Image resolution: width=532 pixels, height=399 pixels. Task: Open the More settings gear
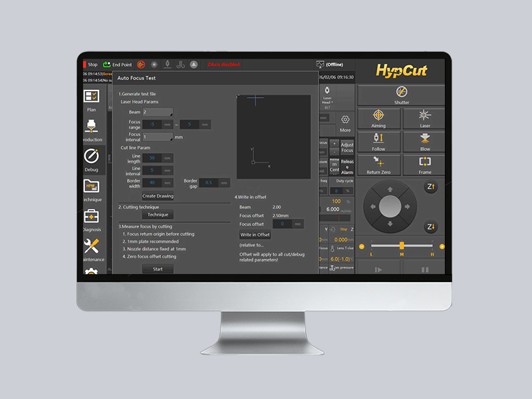[x=345, y=123]
